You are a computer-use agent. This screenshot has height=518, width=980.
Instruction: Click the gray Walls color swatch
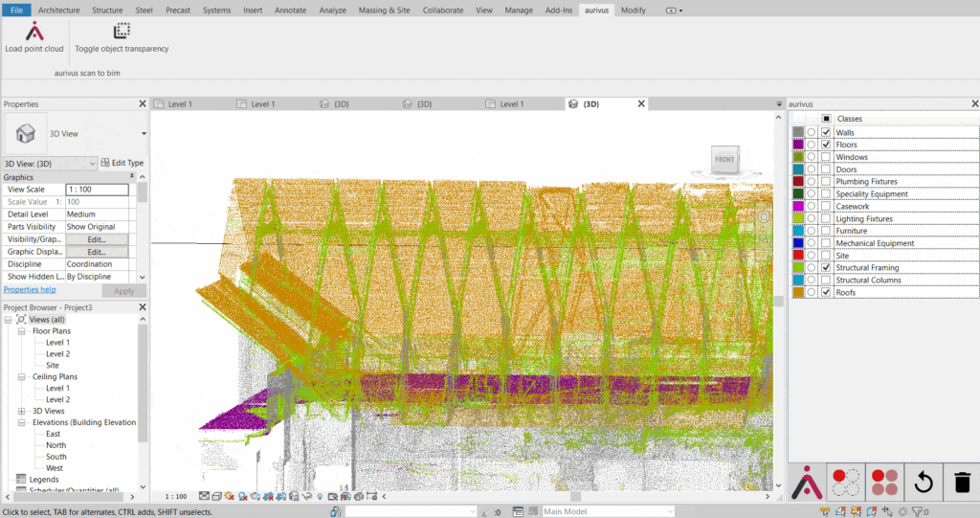798,132
